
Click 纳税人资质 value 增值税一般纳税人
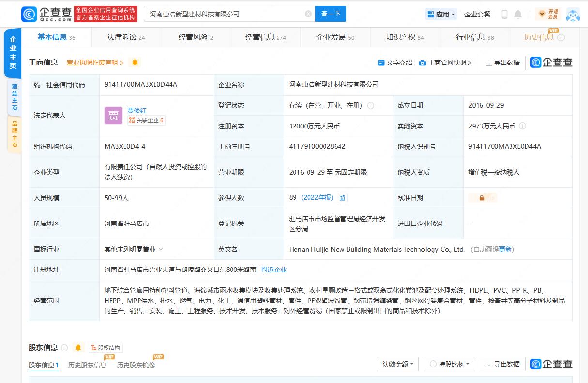click(x=494, y=172)
